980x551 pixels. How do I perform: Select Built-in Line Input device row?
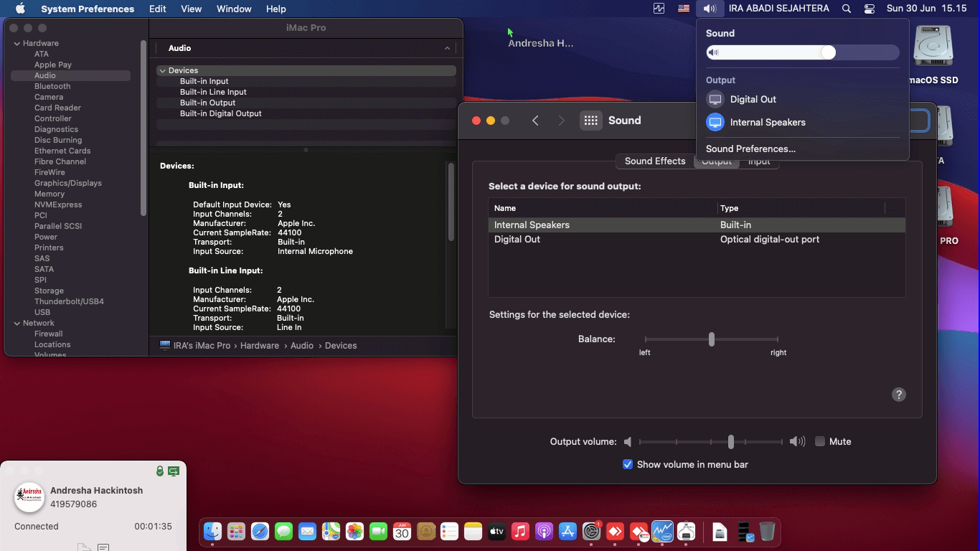[x=306, y=92]
